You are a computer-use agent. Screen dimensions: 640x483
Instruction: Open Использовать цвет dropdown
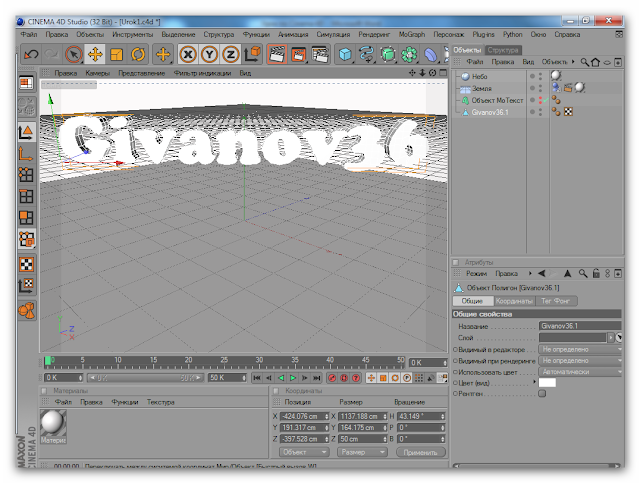click(580, 372)
